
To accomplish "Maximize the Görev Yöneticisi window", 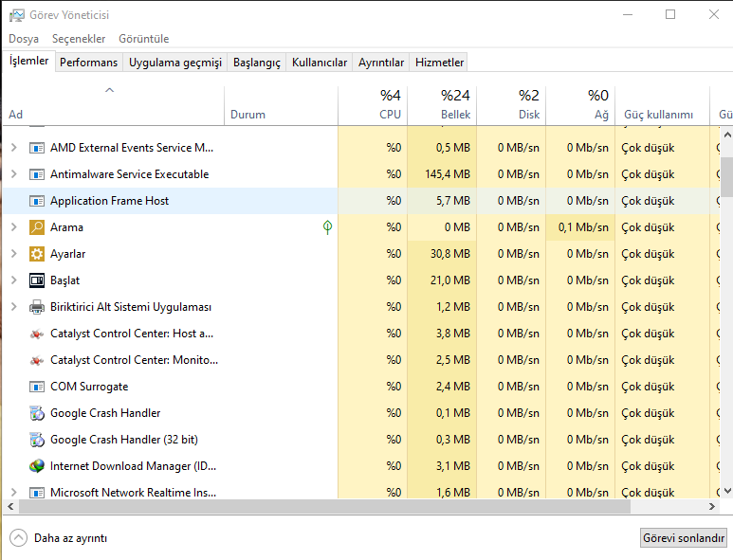I will pyautogui.click(x=670, y=14).
